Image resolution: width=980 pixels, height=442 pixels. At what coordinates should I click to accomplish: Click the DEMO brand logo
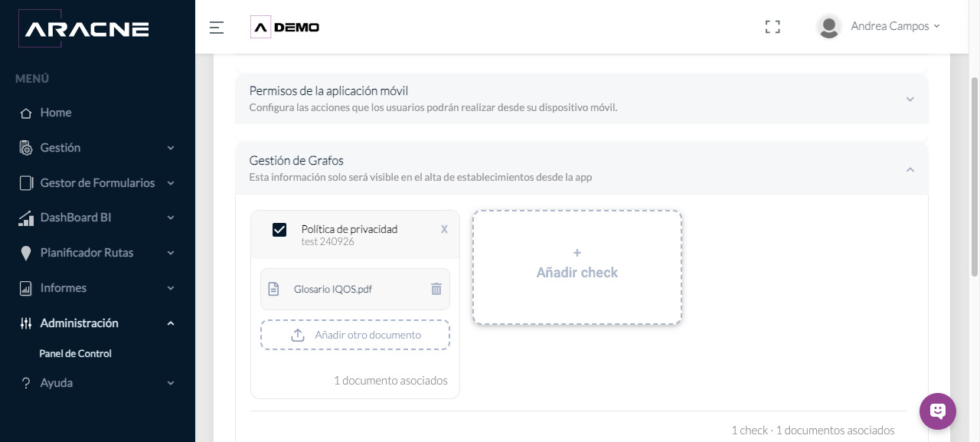tap(285, 28)
